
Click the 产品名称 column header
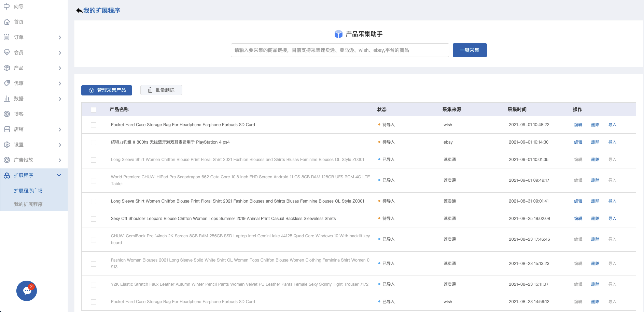119,109
